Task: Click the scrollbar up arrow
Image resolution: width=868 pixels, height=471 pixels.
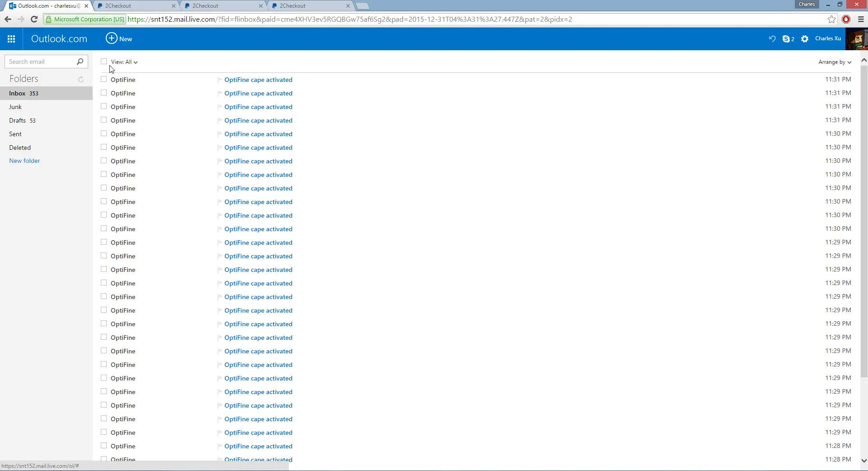Action: tap(864, 60)
